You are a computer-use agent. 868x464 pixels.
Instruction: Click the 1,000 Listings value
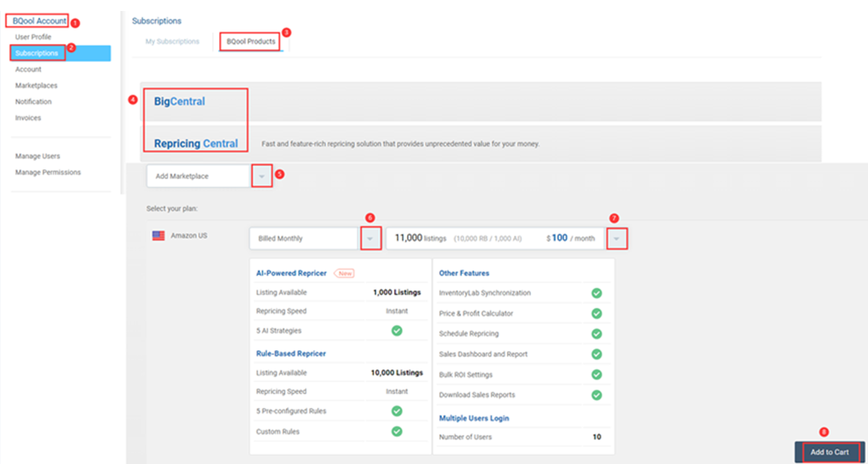pos(397,293)
